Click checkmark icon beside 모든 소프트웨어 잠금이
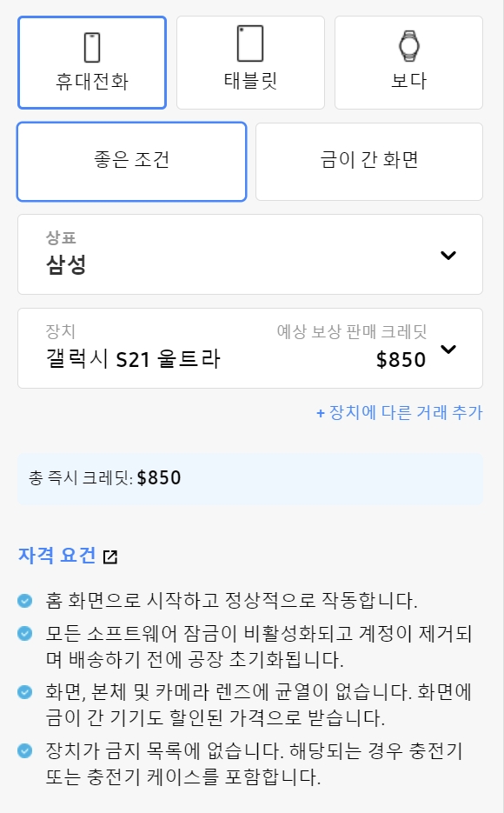 (x=25, y=633)
